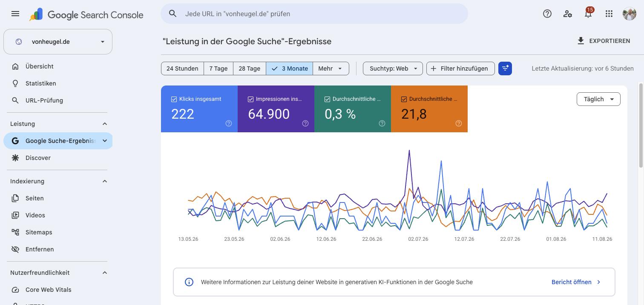Open notifications bell with 15 badge
The width and height of the screenshot is (644, 305).
coord(588,14)
